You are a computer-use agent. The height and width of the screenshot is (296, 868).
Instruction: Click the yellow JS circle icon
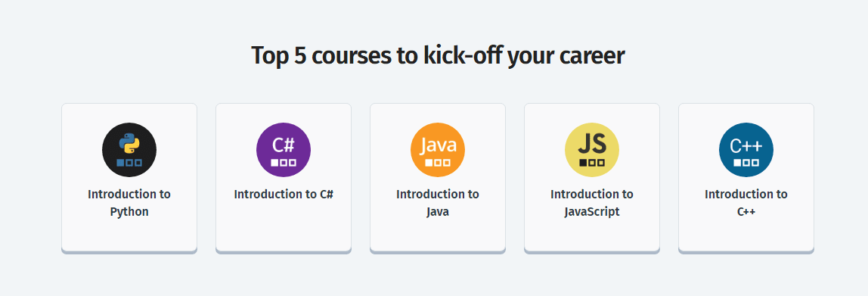pos(592,150)
